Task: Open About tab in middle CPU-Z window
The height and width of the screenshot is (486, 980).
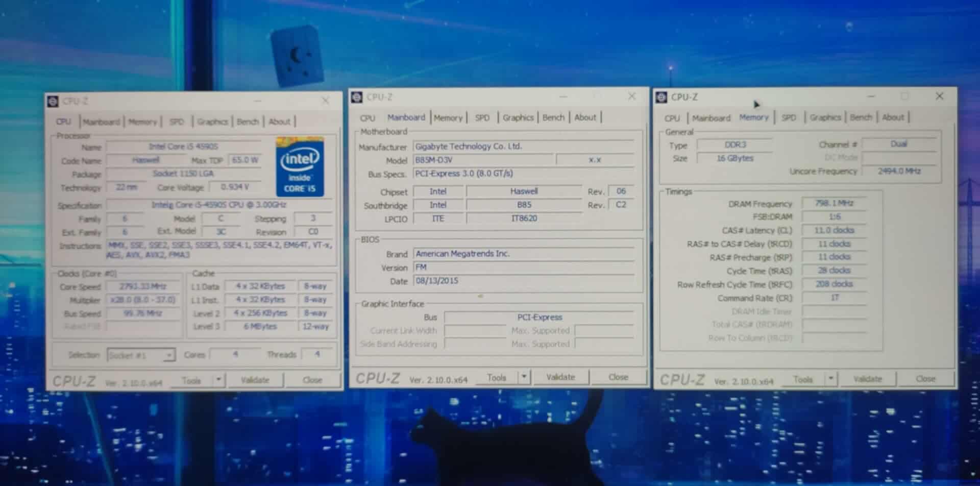Action: click(585, 117)
